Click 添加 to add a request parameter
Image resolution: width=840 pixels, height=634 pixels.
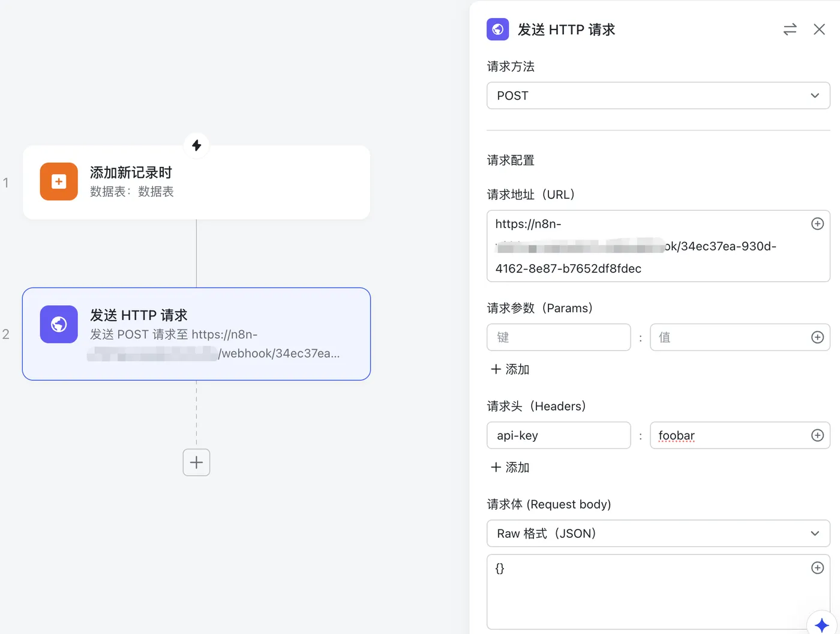pos(510,369)
